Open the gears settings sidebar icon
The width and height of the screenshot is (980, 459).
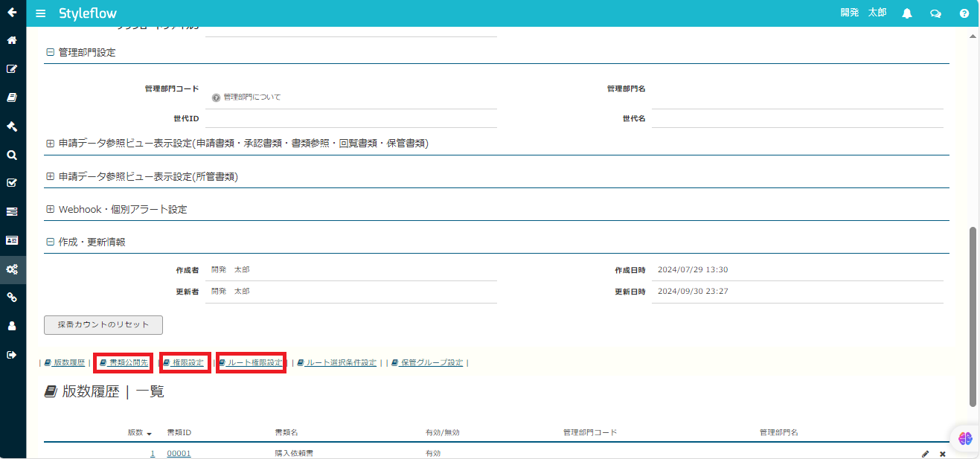12,269
